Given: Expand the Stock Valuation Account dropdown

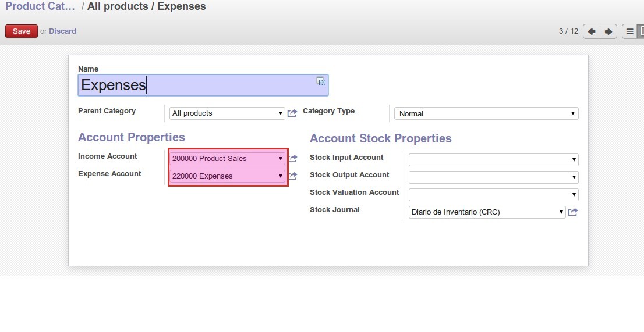Looking at the screenshot, I should click(493, 195).
